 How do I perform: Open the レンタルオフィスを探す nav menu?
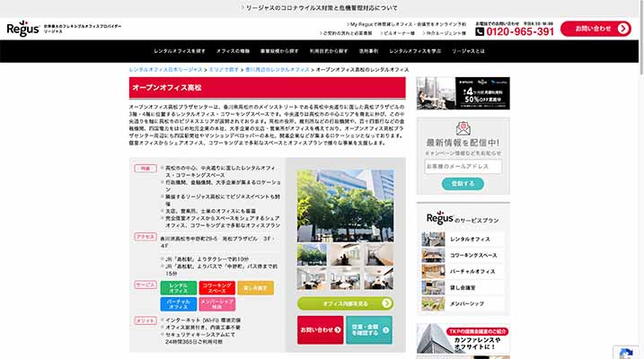180,51
